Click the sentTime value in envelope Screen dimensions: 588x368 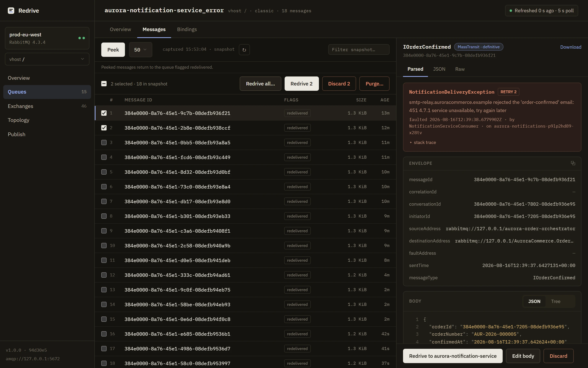(x=528, y=265)
